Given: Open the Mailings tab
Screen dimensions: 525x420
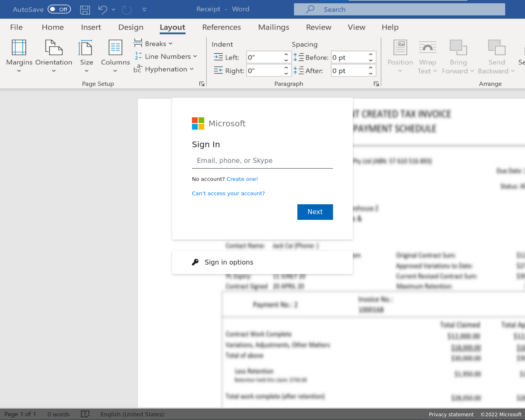Looking at the screenshot, I should coord(274,27).
